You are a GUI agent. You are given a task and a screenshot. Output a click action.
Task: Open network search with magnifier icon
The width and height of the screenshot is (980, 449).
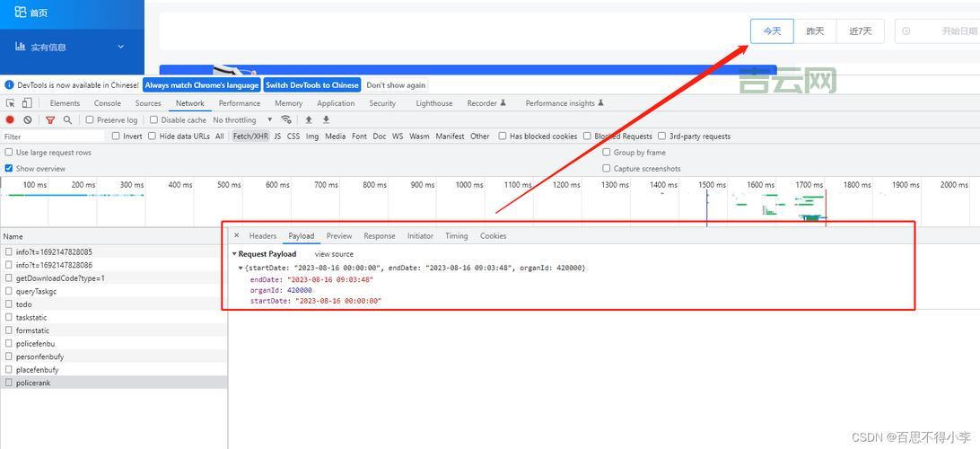click(67, 119)
